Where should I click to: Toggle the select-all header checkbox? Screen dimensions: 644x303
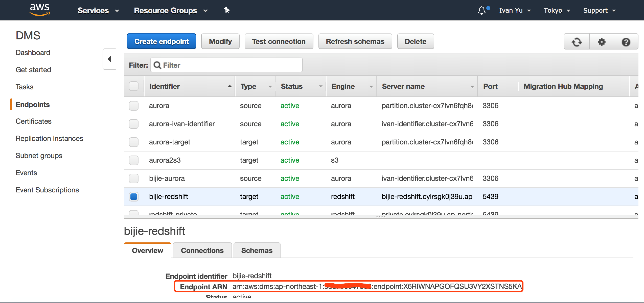click(x=134, y=86)
